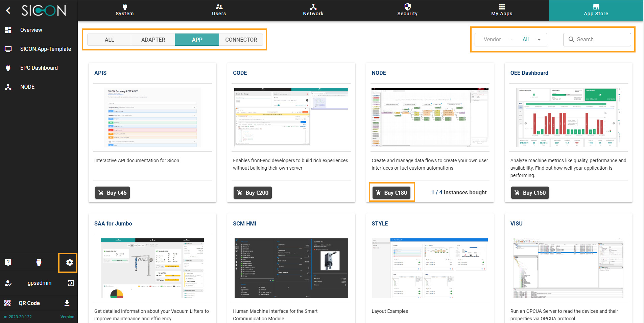Viewport: 644px width, 323px height.
Task: Select the ADAPTER filter toggle
Action: [153, 40]
